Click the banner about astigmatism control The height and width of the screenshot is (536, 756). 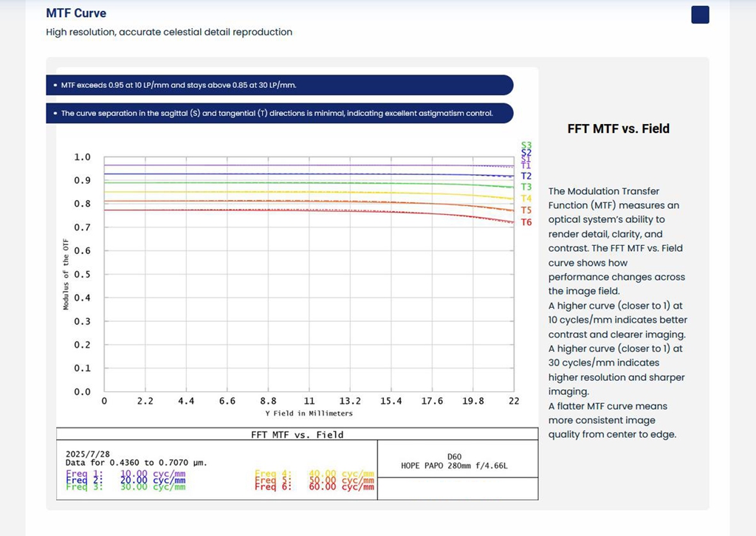pos(279,114)
